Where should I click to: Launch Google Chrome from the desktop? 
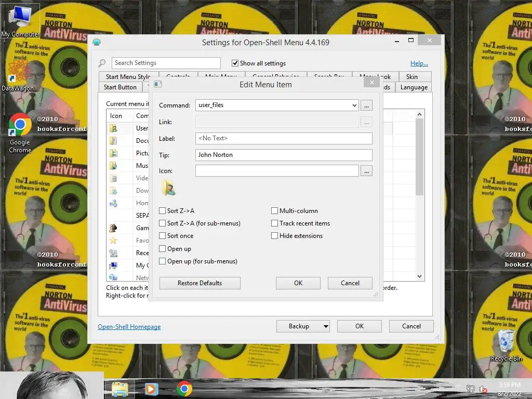pyautogui.click(x=20, y=134)
